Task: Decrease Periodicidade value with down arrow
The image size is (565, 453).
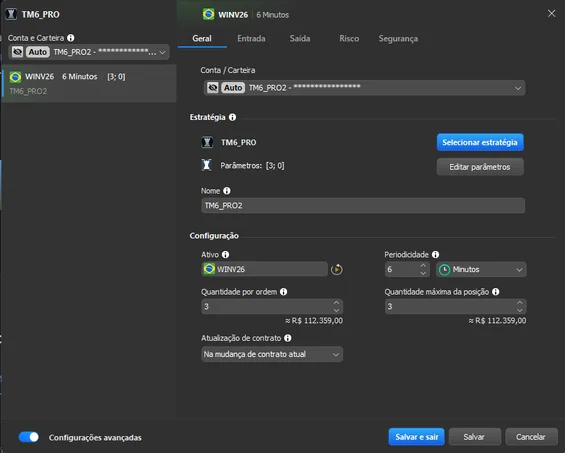Action: pos(423,273)
